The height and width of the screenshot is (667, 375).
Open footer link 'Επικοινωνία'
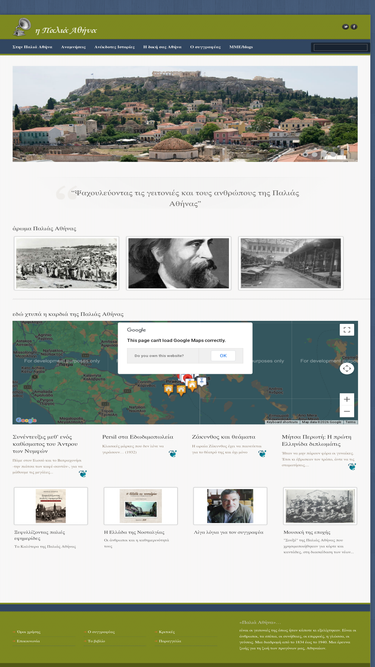28,641
